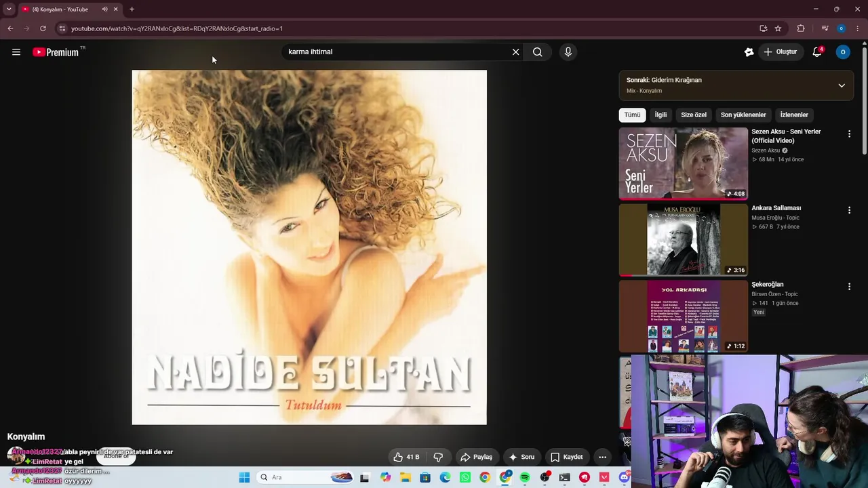The width and height of the screenshot is (868, 488).
Task: Click the Paylaş share button
Action: click(x=476, y=457)
